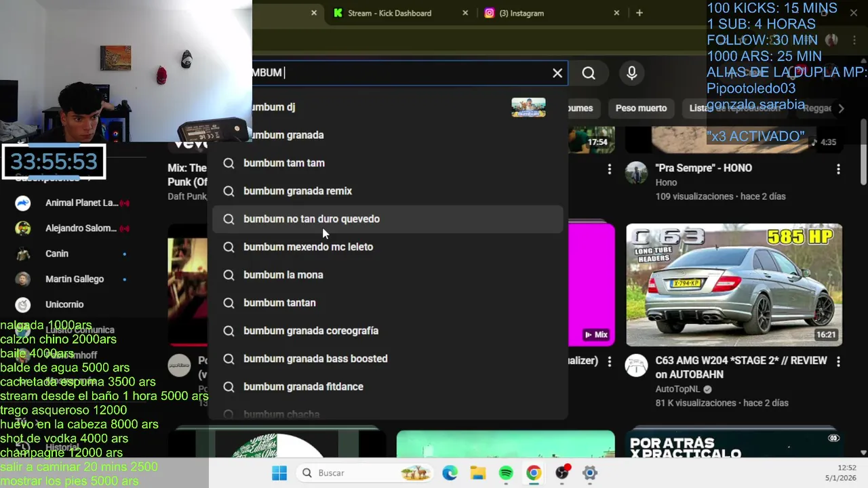
Task: Click the vertical page scrollbar on the right
Action: pos(863,152)
